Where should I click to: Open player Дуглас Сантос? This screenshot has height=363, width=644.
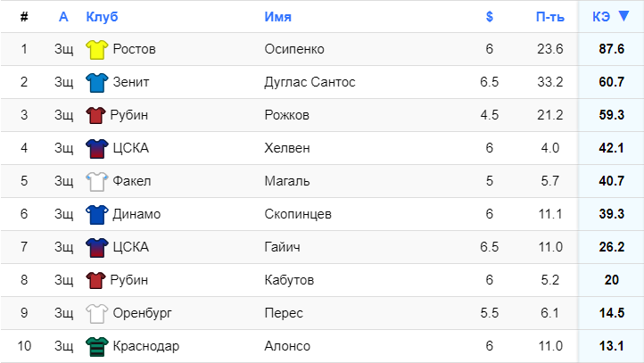310,82
